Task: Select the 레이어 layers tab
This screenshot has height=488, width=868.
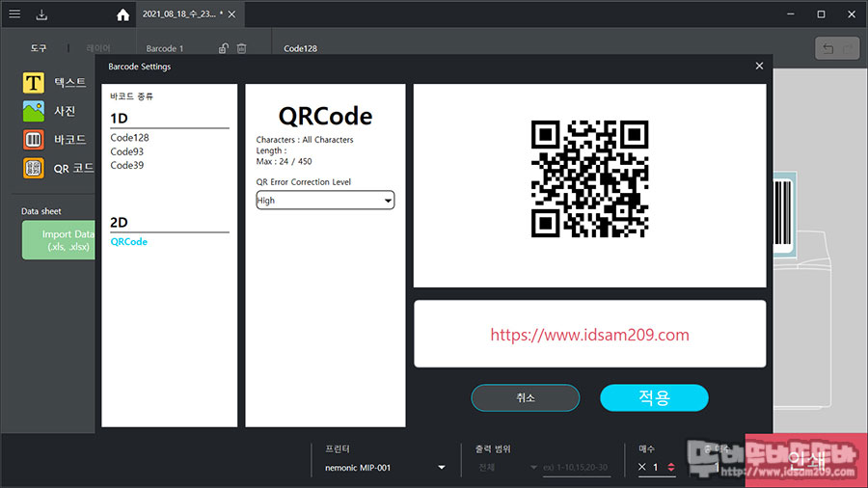Action: (x=98, y=48)
